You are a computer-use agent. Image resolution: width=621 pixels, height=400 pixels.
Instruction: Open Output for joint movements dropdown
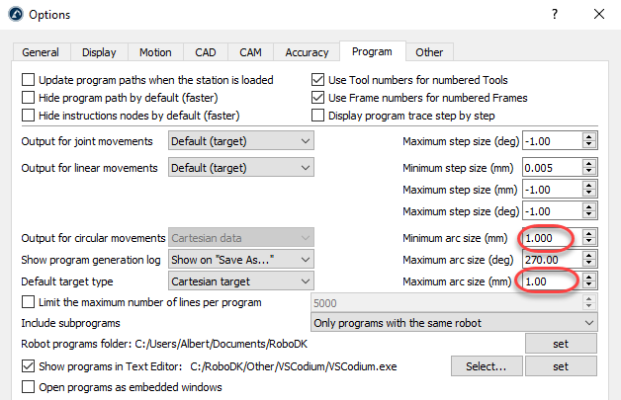[240, 141]
